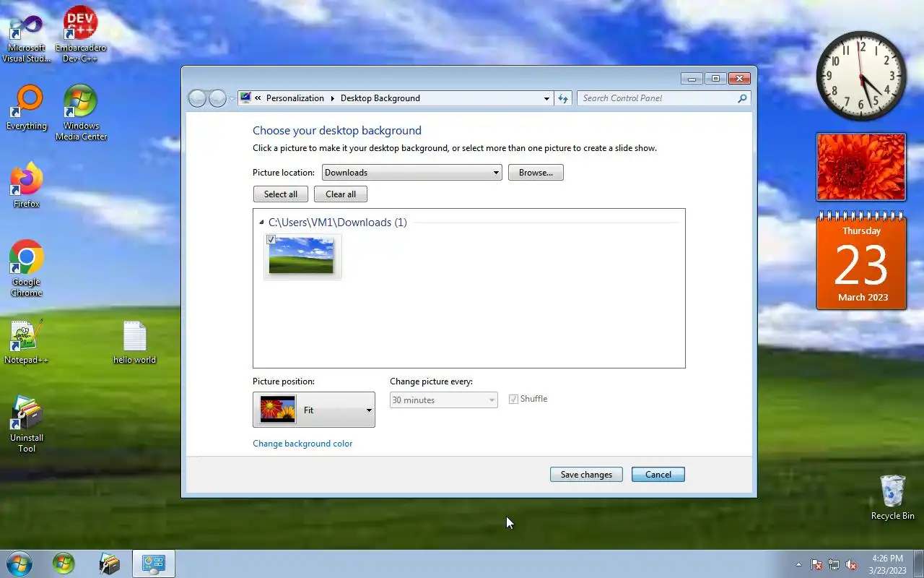
Task: Click the Change background color link
Action: tap(302, 444)
